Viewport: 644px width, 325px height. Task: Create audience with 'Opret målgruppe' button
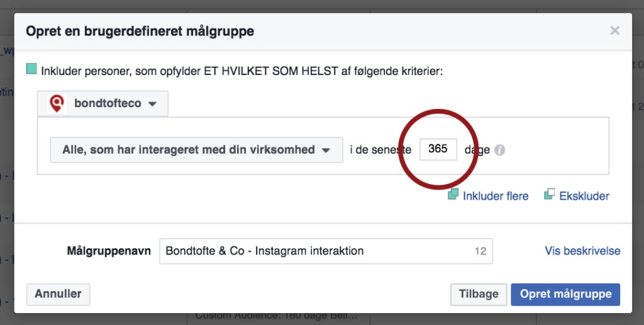(x=565, y=294)
